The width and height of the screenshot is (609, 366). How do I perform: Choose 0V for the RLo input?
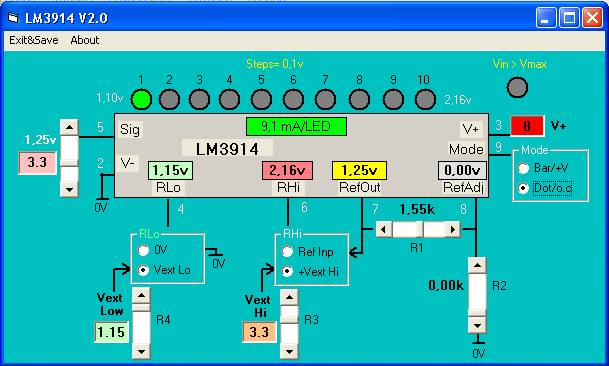143,250
